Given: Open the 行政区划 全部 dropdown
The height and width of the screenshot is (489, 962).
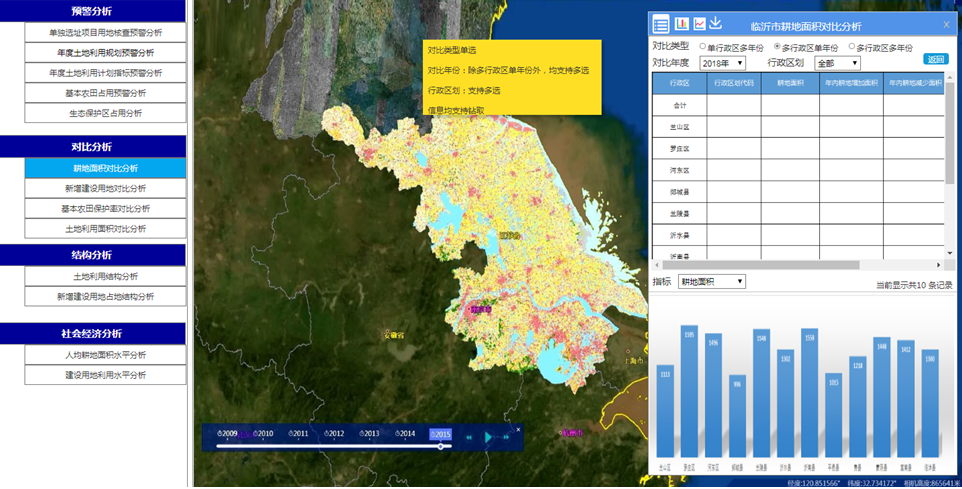Looking at the screenshot, I should [x=837, y=63].
